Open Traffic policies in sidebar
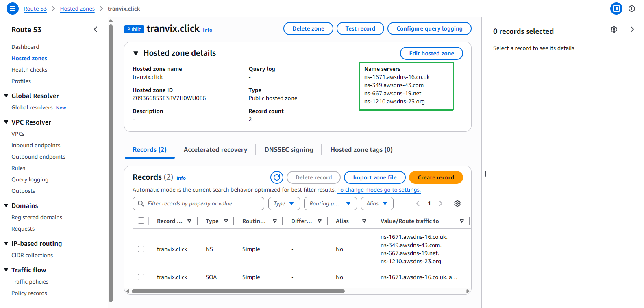Image resolution: width=644 pixels, height=308 pixels. [x=30, y=282]
